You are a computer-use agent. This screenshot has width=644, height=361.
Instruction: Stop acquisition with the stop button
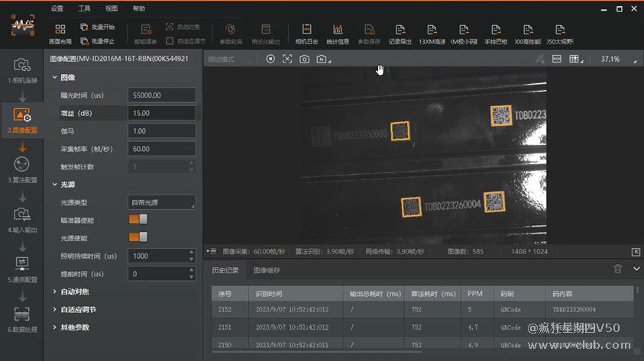270,59
